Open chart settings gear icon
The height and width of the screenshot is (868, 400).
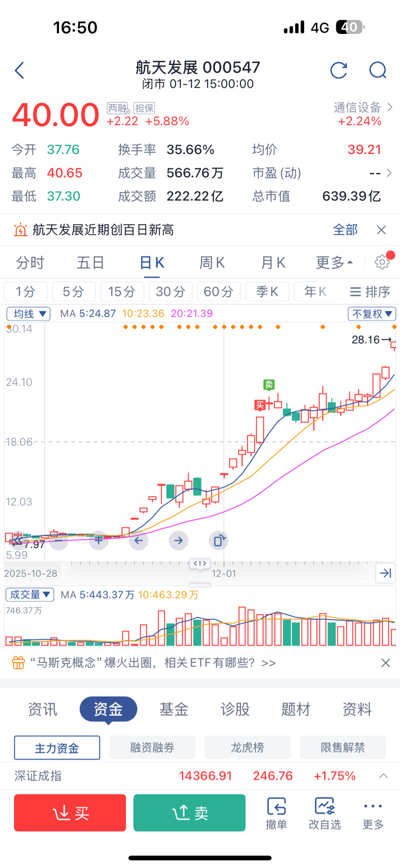coord(382,262)
